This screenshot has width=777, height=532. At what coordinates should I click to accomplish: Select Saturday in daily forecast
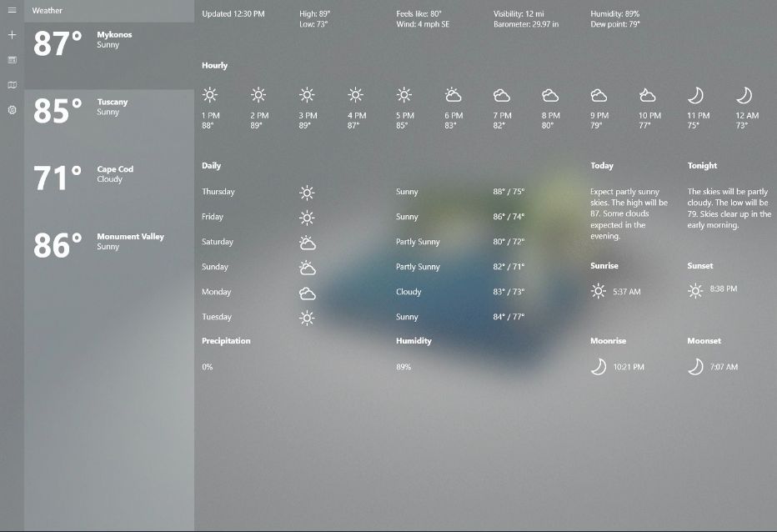pos(218,242)
